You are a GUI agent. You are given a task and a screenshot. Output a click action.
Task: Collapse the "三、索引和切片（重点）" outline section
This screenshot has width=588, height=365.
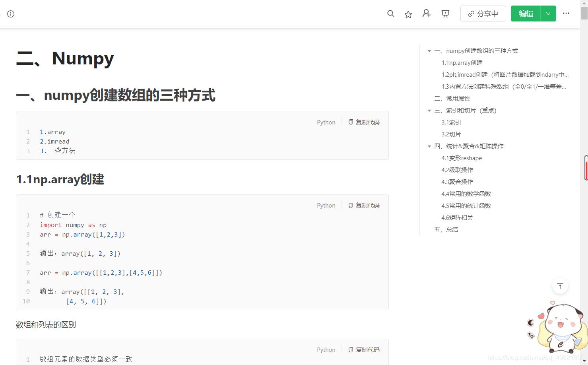(429, 110)
